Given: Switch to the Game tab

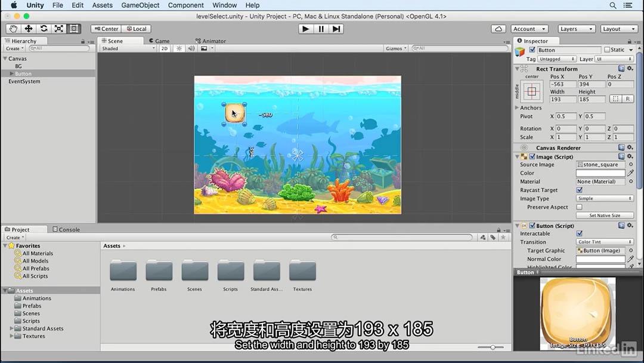Looking at the screenshot, I should point(159,41).
